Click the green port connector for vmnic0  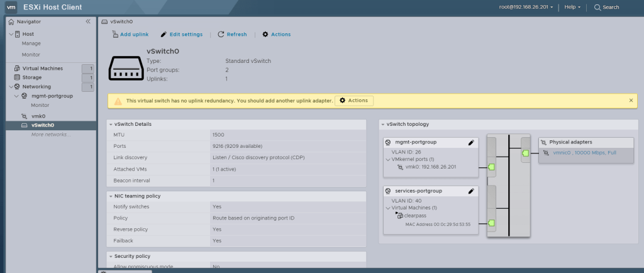(524, 152)
